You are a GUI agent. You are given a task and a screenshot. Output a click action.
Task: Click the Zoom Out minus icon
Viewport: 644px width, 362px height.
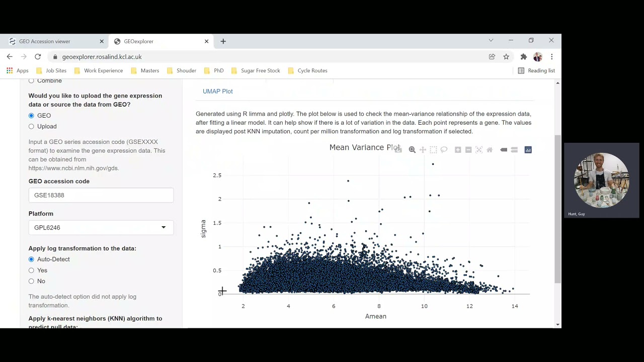pyautogui.click(x=468, y=150)
